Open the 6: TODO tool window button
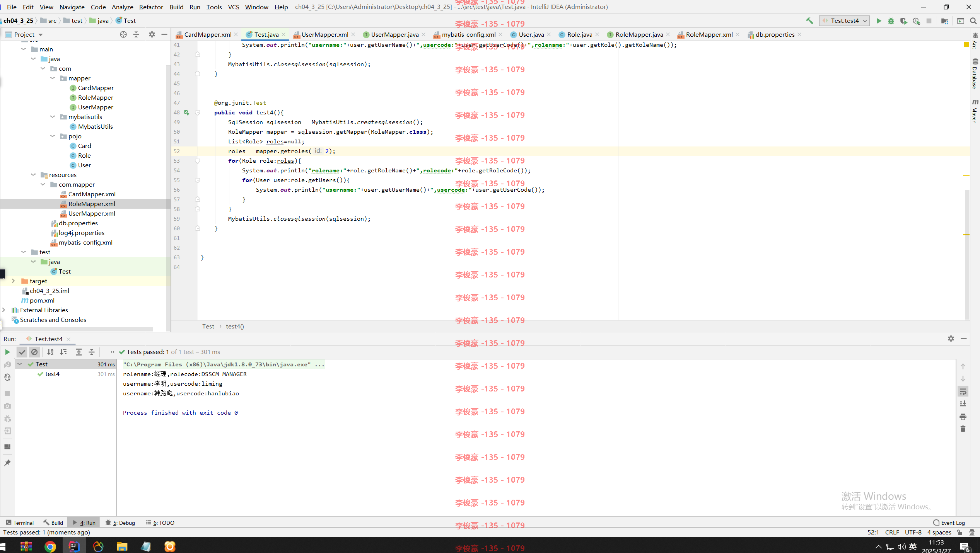 160,522
